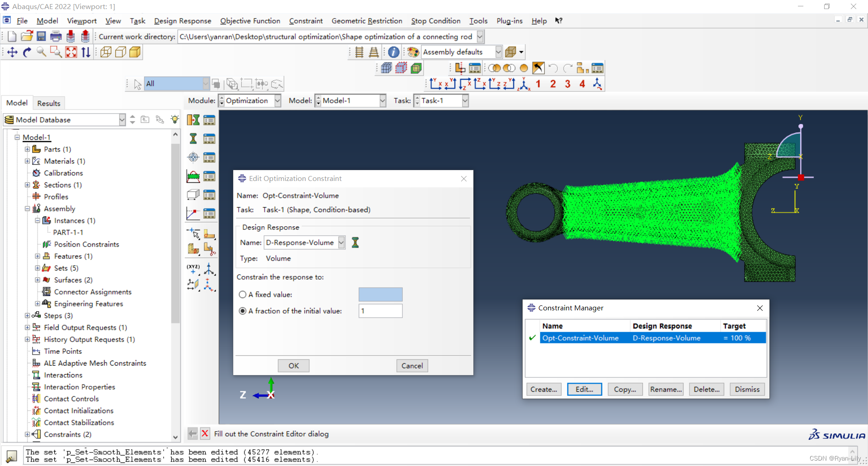The image size is (868, 466).
Task: Click the Print icon in toolbar
Action: 56,37
